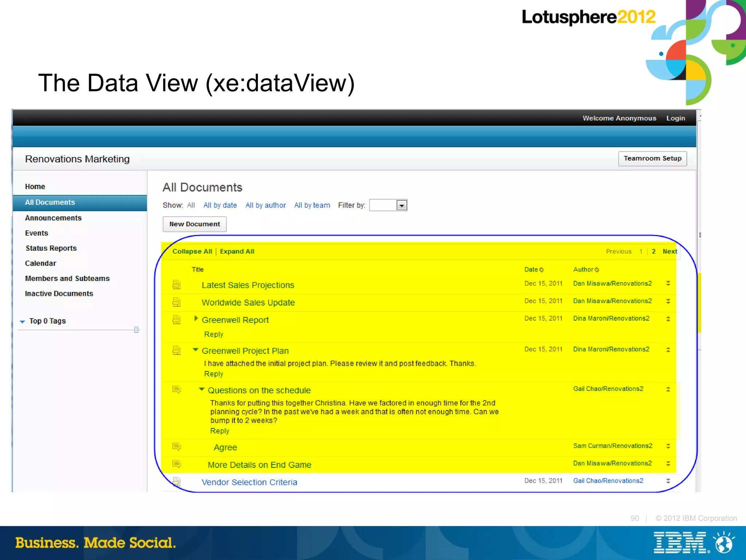The height and width of the screenshot is (560, 746).
Task: Open Greenwell Report document
Action: click(235, 320)
